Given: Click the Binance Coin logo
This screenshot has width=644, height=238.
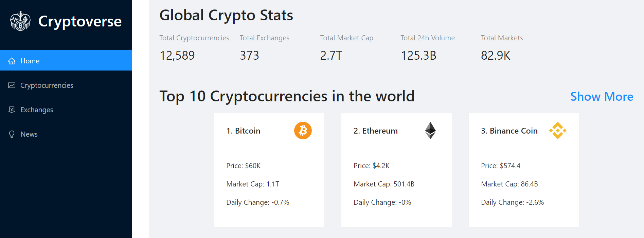Looking at the screenshot, I should pos(557,131).
